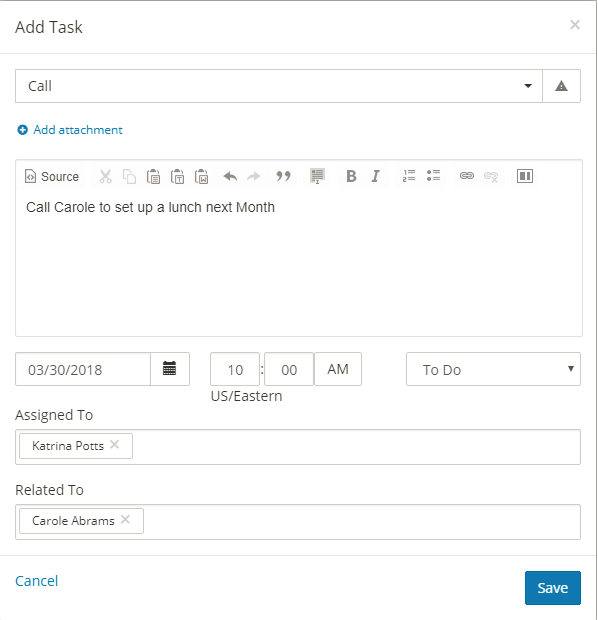Remove Katrina Potts from Assigned To

click(x=114, y=444)
